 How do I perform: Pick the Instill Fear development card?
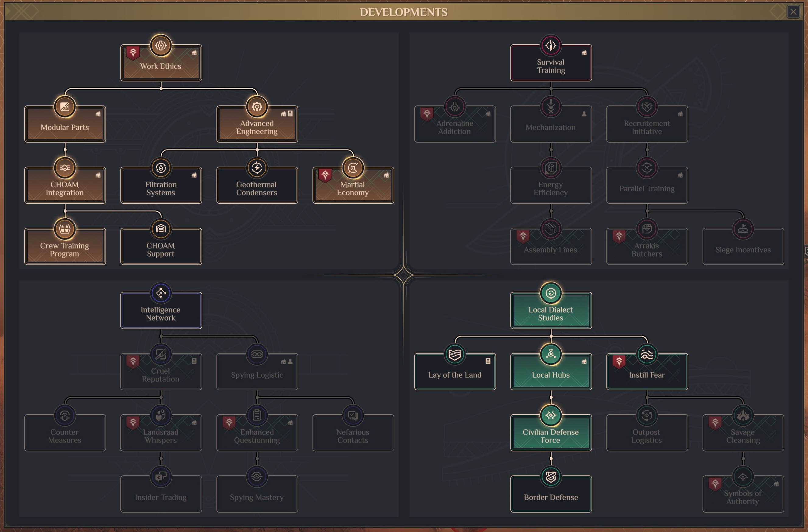click(647, 375)
